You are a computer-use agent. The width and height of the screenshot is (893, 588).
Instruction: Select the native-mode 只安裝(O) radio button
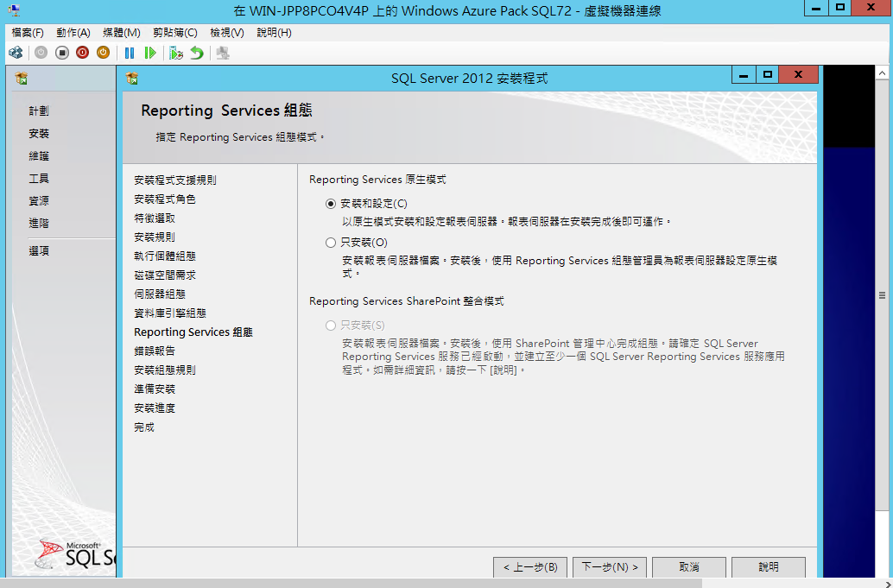coord(330,243)
